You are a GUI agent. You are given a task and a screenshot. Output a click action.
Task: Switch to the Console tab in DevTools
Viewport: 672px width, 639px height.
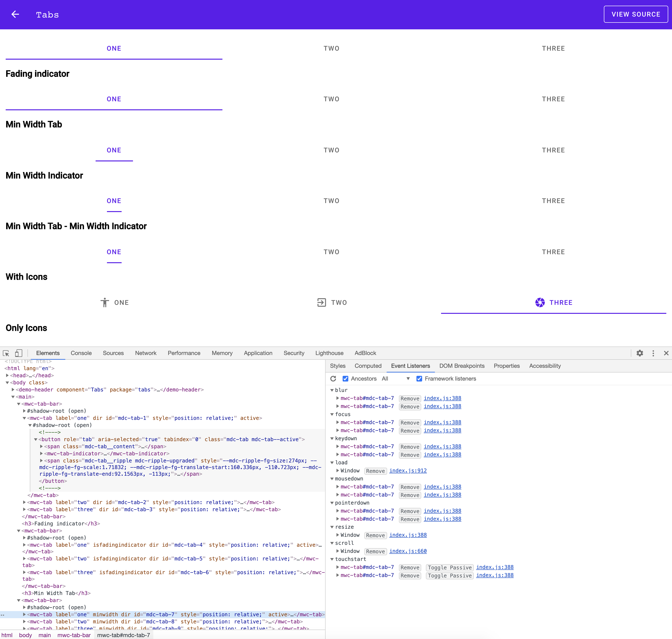coord(81,353)
